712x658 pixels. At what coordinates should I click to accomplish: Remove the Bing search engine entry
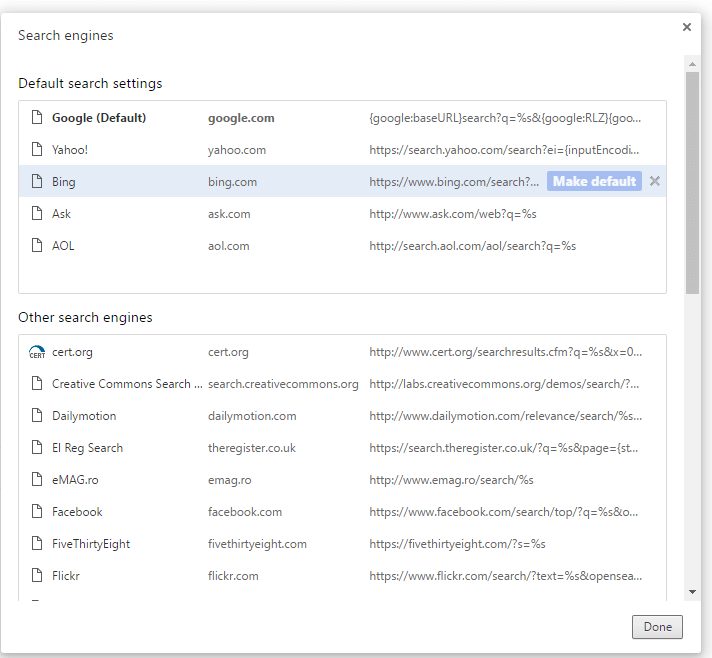654,181
